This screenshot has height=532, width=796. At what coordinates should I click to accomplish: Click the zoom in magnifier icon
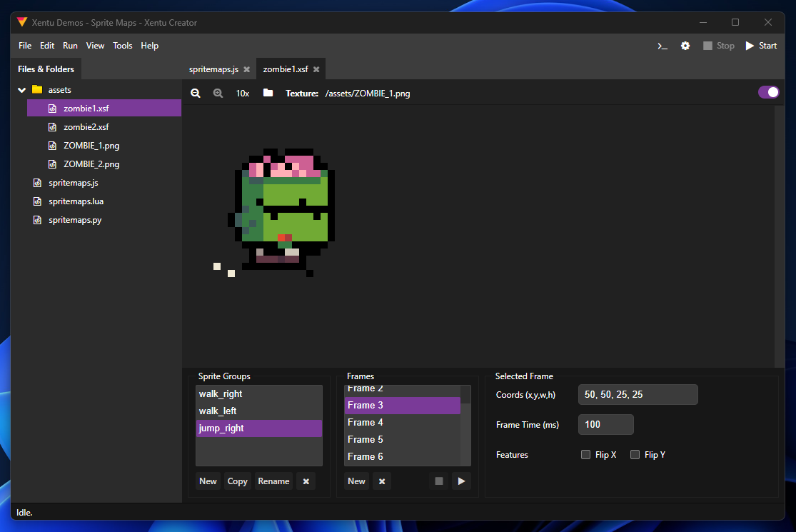218,93
